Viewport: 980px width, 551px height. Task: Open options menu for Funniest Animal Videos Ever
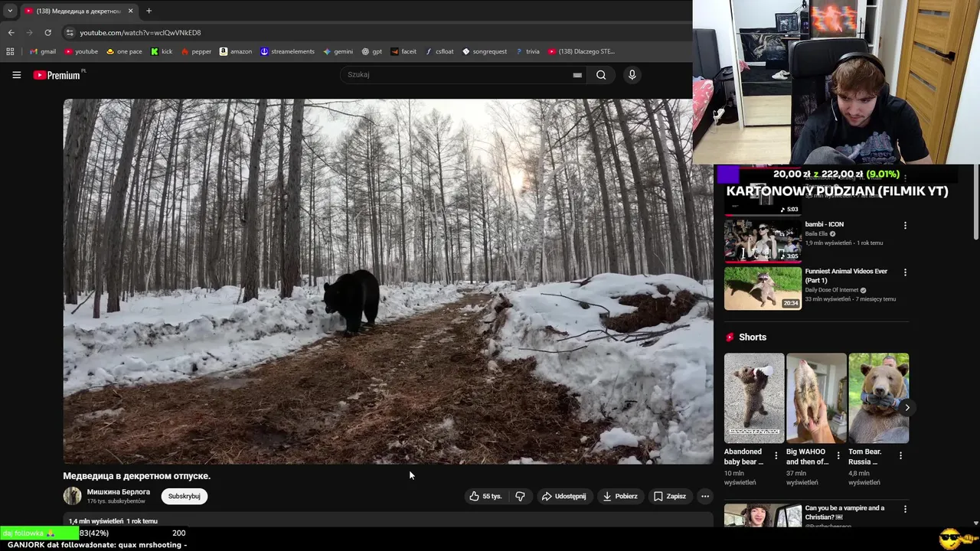tap(905, 272)
